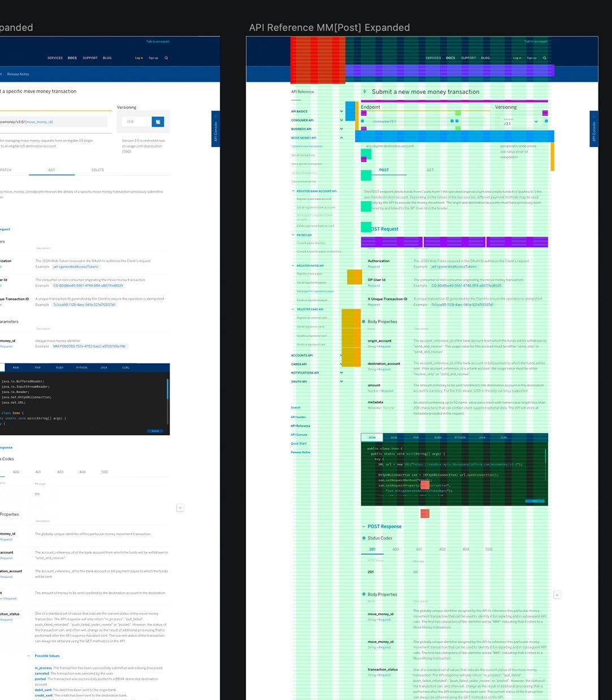This screenshot has height=700, width=612.
Task: Click bullet icon beside Status Codes heading
Action: [363, 538]
